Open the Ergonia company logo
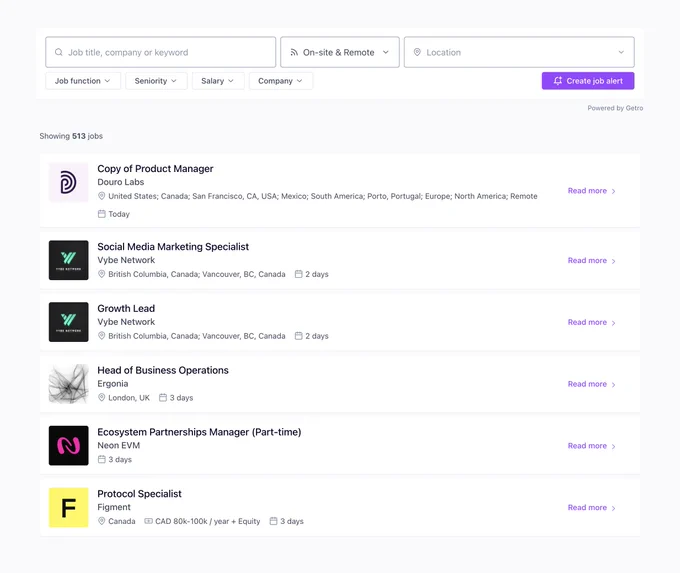680x573 pixels. point(69,384)
